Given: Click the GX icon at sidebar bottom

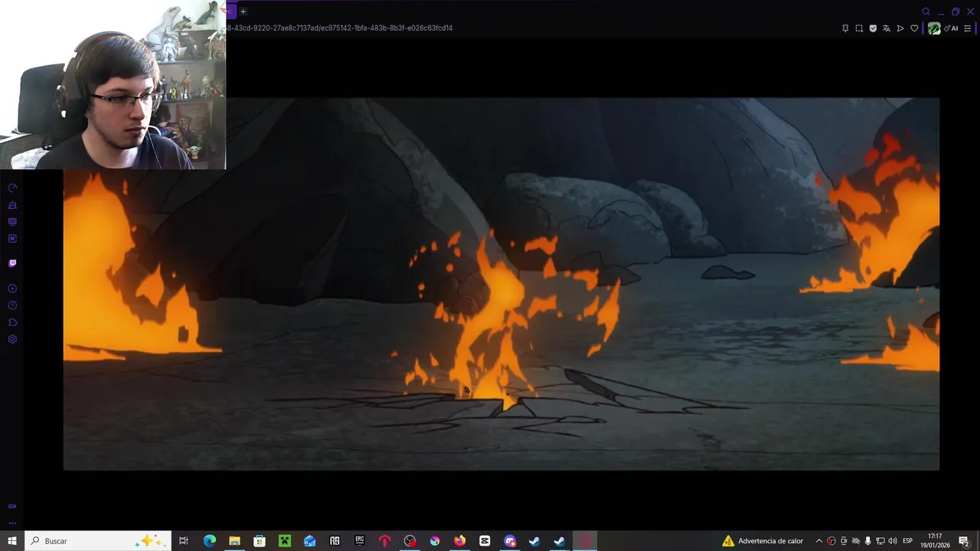Looking at the screenshot, I should [12, 506].
